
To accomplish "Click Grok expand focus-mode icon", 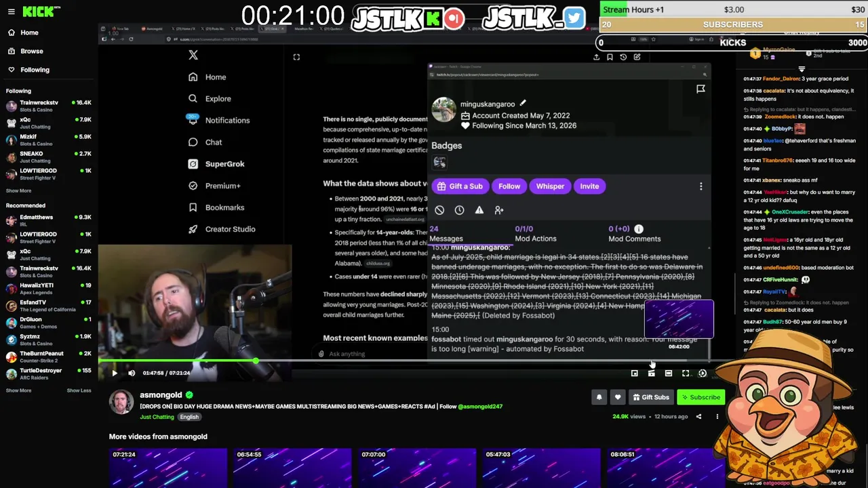I will point(296,57).
